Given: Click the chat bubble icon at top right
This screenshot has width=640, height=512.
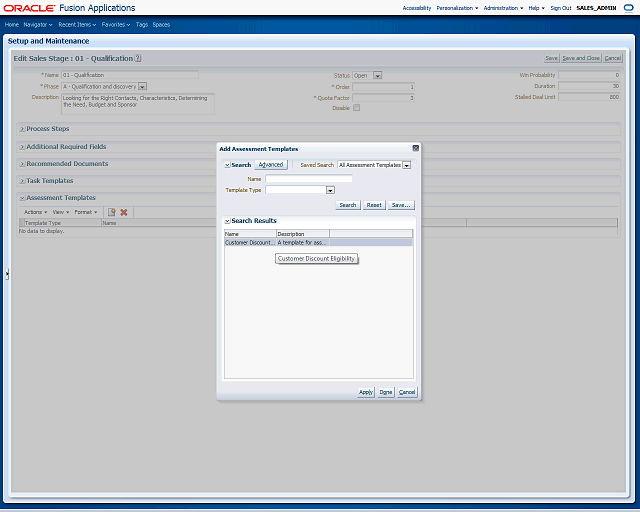Looking at the screenshot, I should (x=629, y=8).
